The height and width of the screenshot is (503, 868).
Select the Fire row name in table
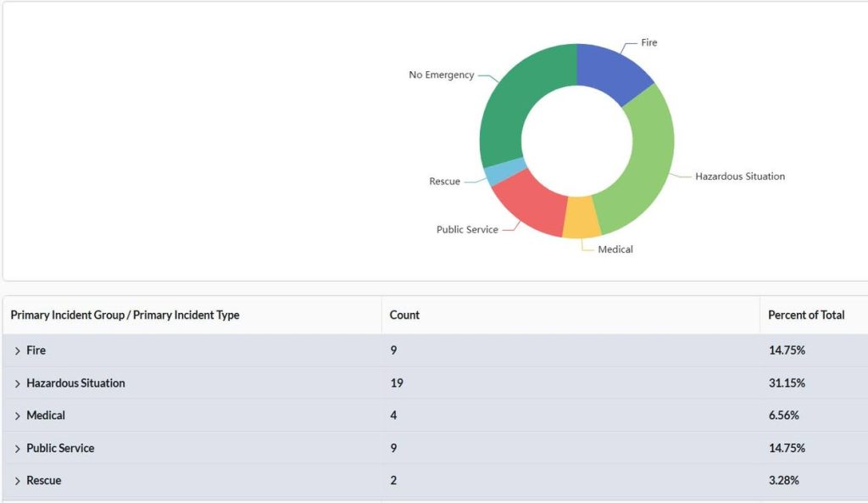tap(36, 350)
